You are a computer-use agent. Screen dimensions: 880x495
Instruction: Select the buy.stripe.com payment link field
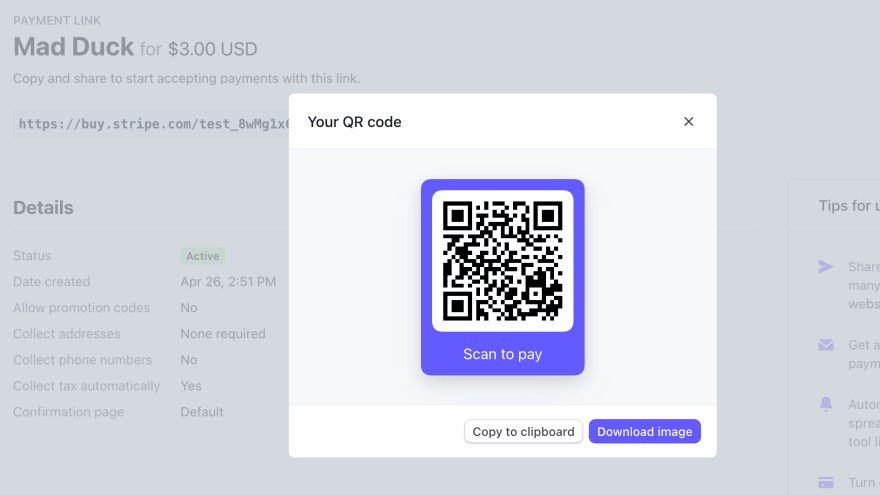click(x=152, y=124)
